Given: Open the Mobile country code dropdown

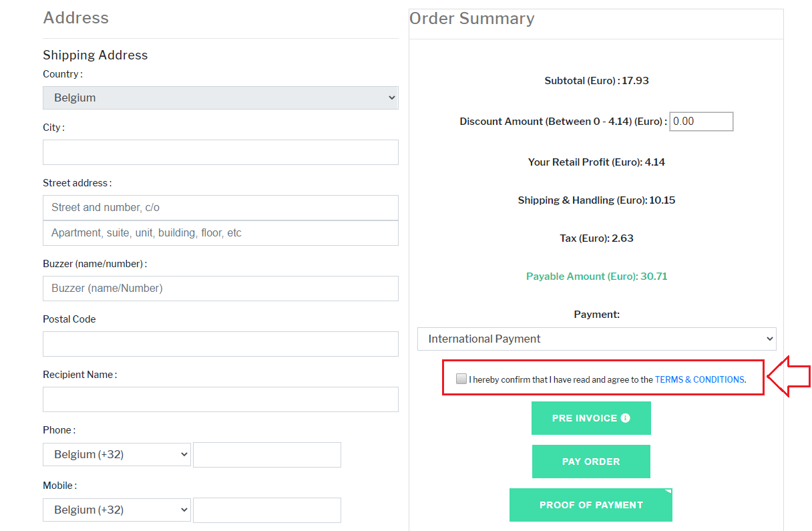Looking at the screenshot, I should click(x=117, y=510).
